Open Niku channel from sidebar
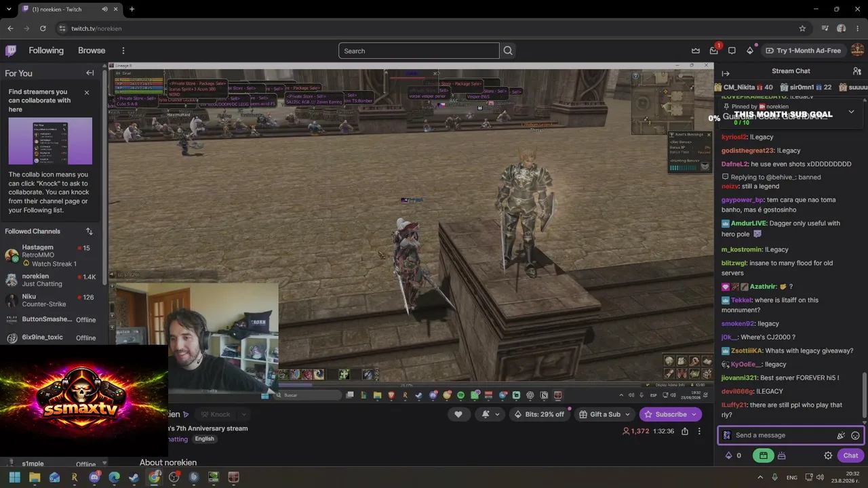The height and width of the screenshot is (488, 868). [51, 300]
